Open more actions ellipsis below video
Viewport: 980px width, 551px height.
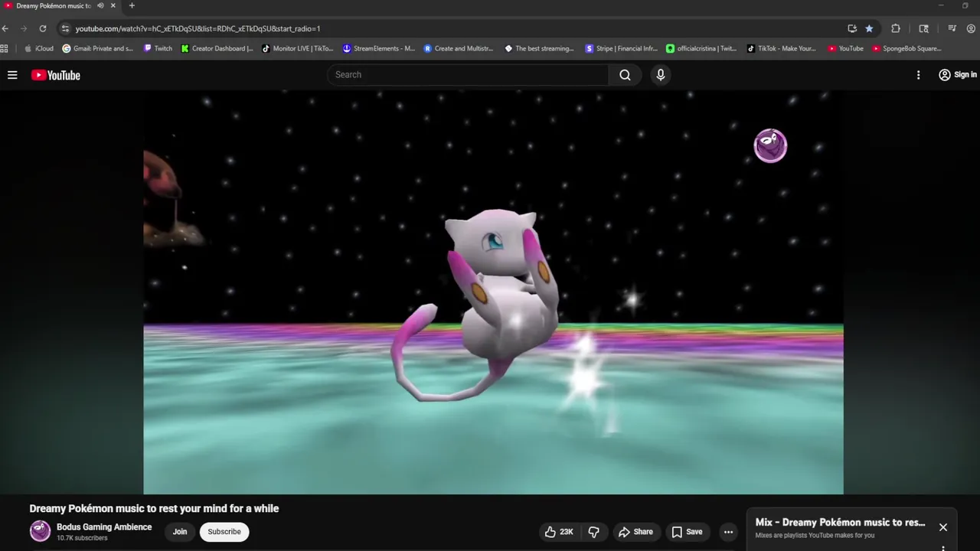click(x=729, y=532)
